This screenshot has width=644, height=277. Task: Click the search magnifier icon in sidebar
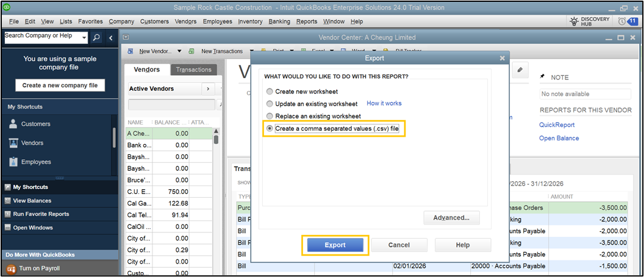pos(96,37)
